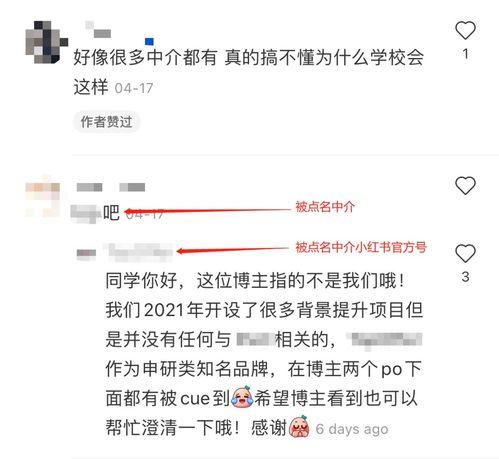Viewport: 499px width, 459px height.
Task: Open the 吧 commenter's blurred username
Action: pos(111,187)
